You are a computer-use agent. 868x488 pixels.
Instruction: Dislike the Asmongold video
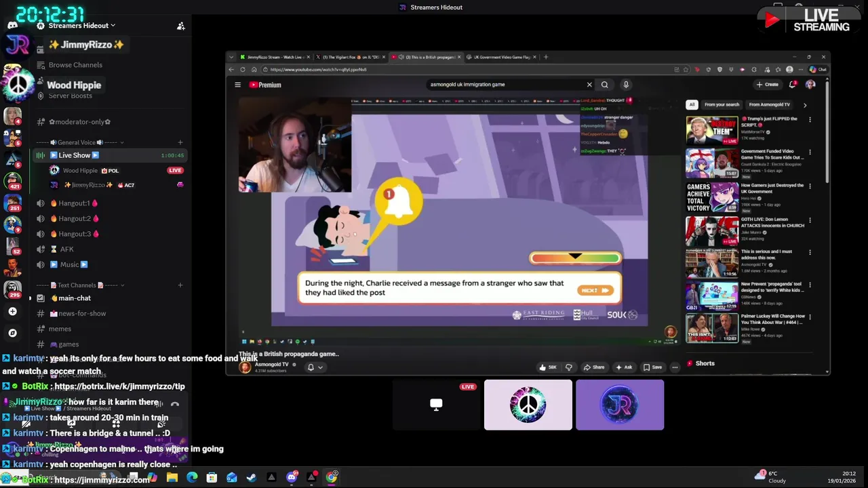(x=569, y=367)
